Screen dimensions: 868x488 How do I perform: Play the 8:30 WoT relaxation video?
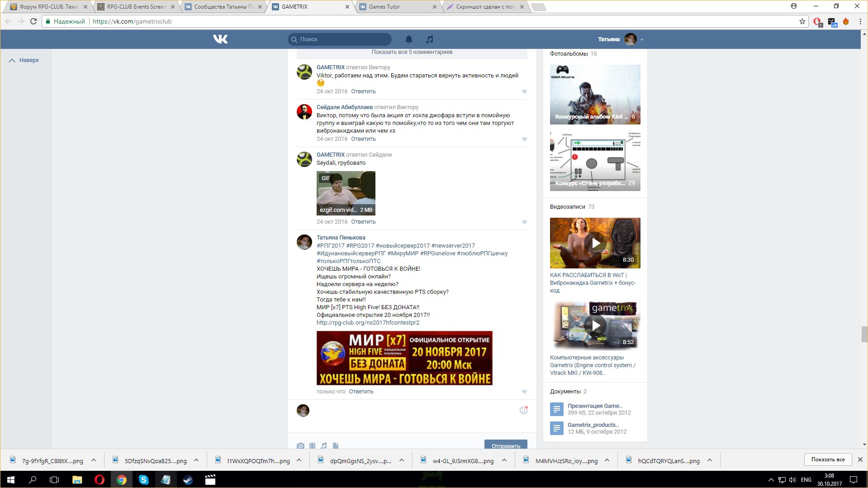pos(595,243)
